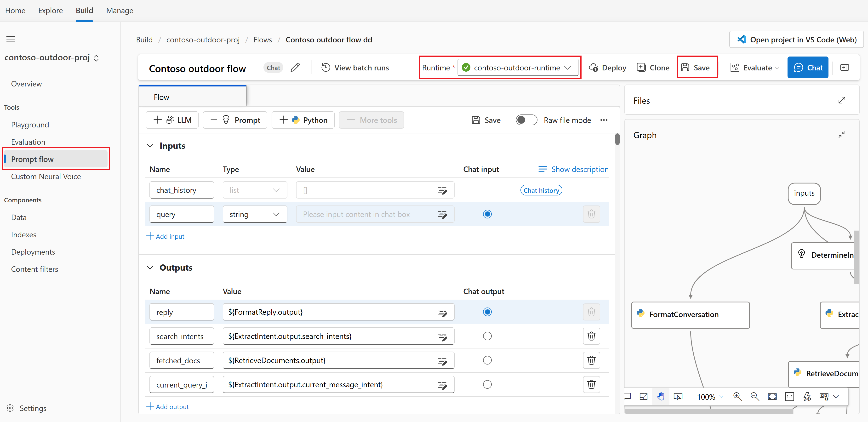Click the graph horizontal scrollbar
868x422 pixels.
(709, 411)
